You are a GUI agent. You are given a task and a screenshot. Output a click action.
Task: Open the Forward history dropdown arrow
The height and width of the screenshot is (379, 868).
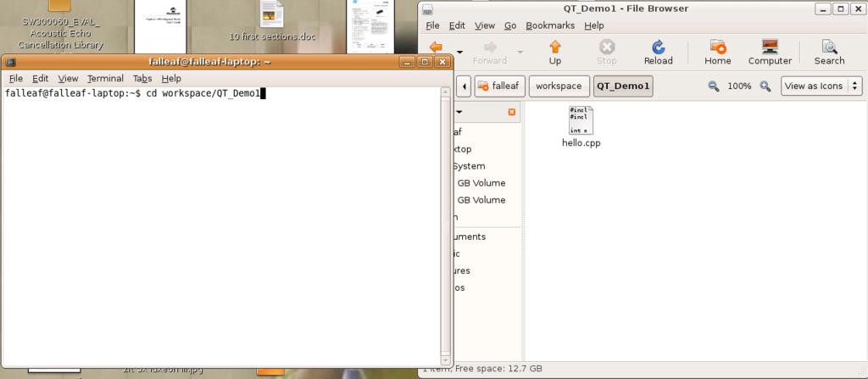coord(520,52)
